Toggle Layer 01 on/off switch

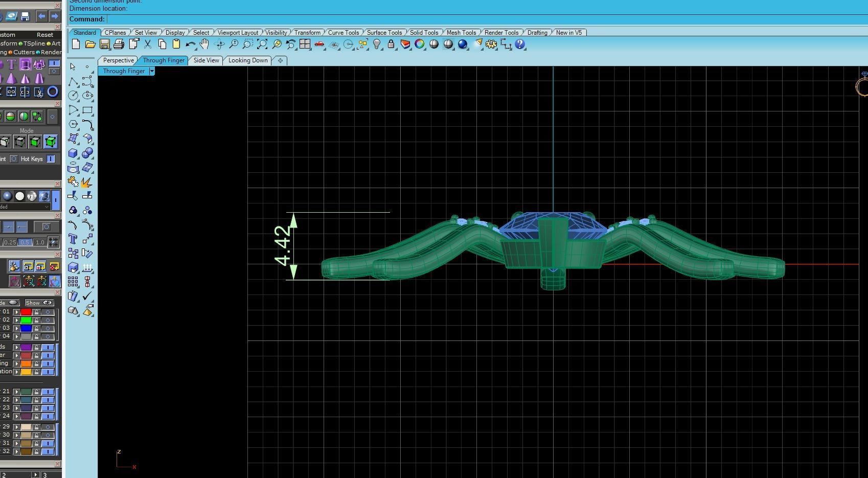point(48,312)
